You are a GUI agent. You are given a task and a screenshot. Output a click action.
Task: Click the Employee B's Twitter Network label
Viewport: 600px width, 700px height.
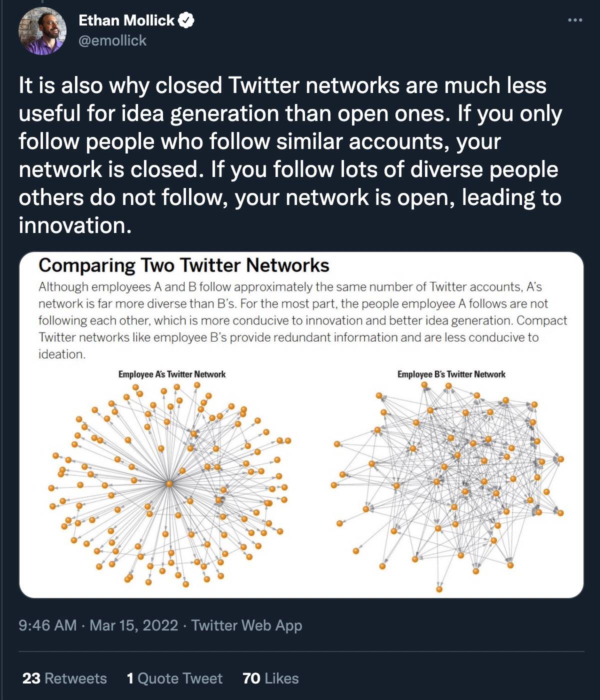pyautogui.click(x=451, y=374)
